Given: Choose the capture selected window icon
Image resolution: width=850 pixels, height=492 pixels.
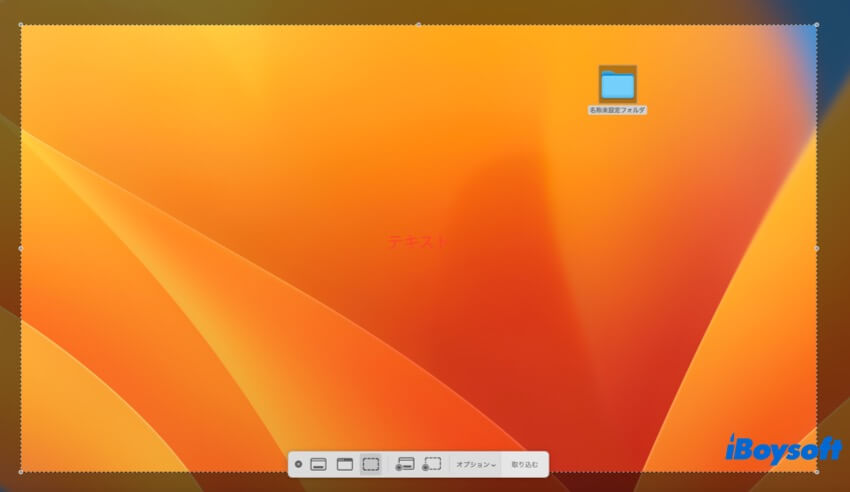Looking at the screenshot, I should tap(345, 464).
